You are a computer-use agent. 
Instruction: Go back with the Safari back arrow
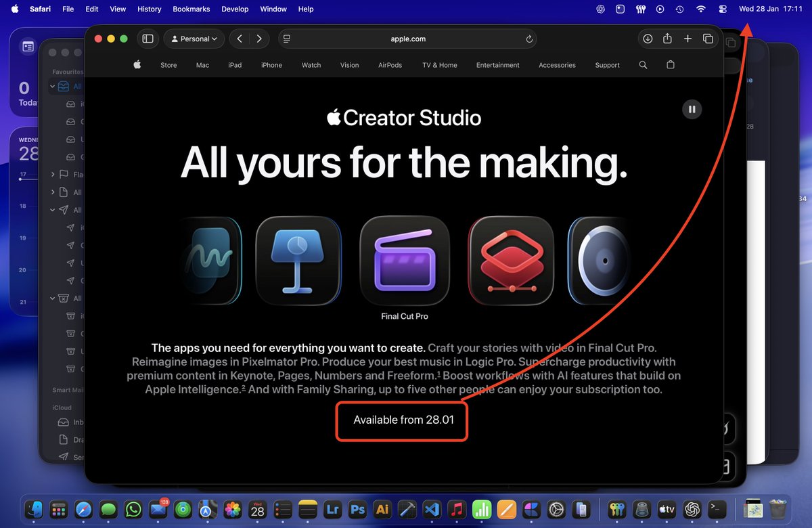[x=240, y=39]
